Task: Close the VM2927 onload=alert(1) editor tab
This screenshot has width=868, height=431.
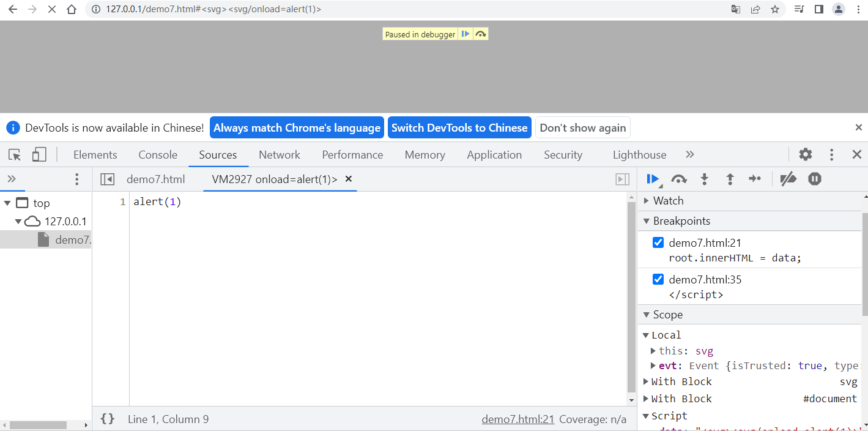Action: 349,179
